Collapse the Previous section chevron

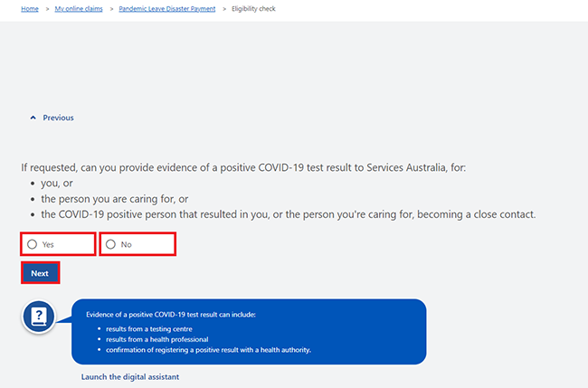pos(33,118)
